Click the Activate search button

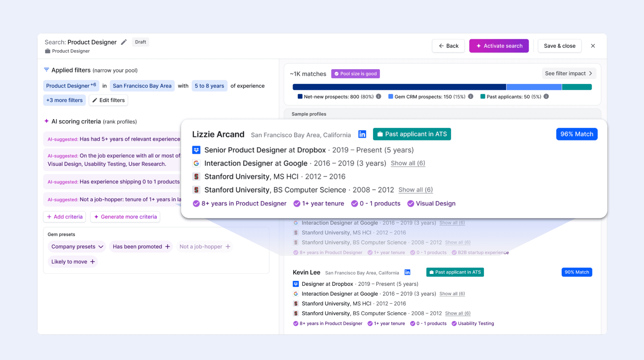[x=499, y=46]
